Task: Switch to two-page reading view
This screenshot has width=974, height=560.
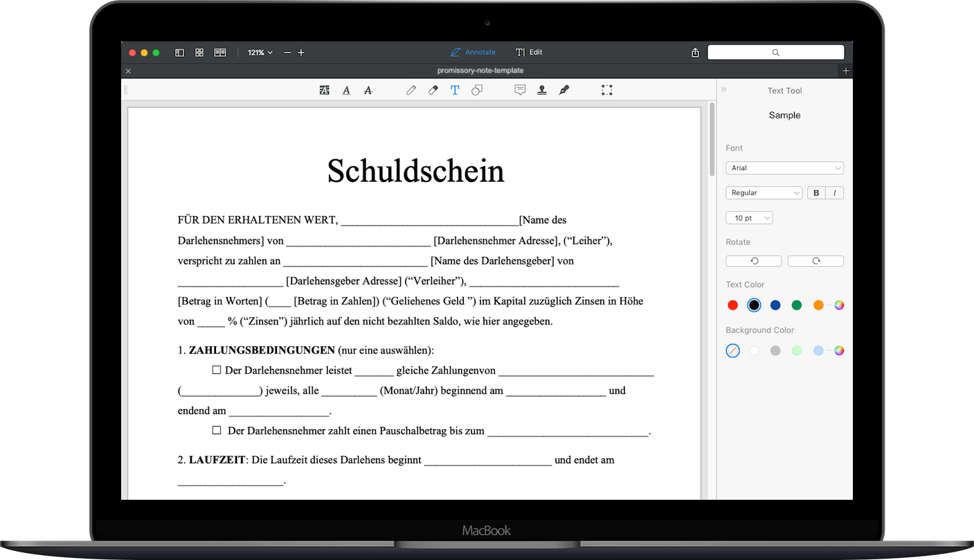Action: [220, 53]
